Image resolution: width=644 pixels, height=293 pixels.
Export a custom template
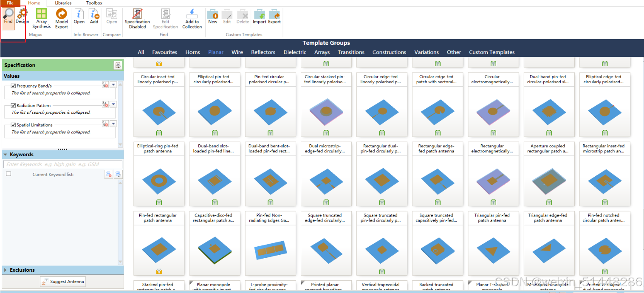coord(274,16)
